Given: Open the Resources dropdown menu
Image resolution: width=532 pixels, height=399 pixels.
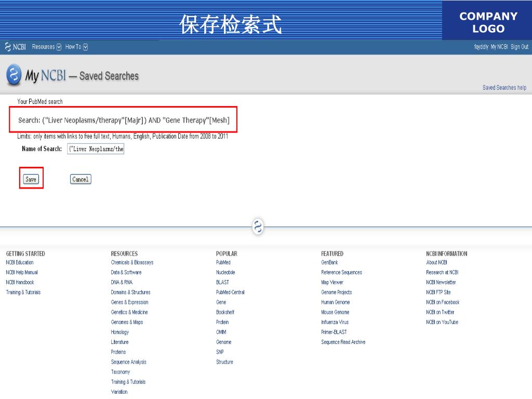Looking at the screenshot, I should coord(46,47).
